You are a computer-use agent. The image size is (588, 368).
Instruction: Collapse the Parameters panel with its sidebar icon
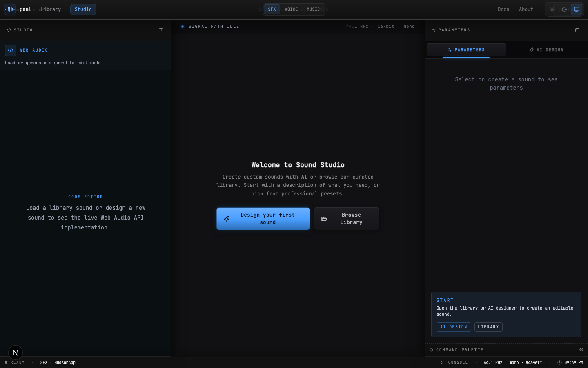click(x=577, y=30)
